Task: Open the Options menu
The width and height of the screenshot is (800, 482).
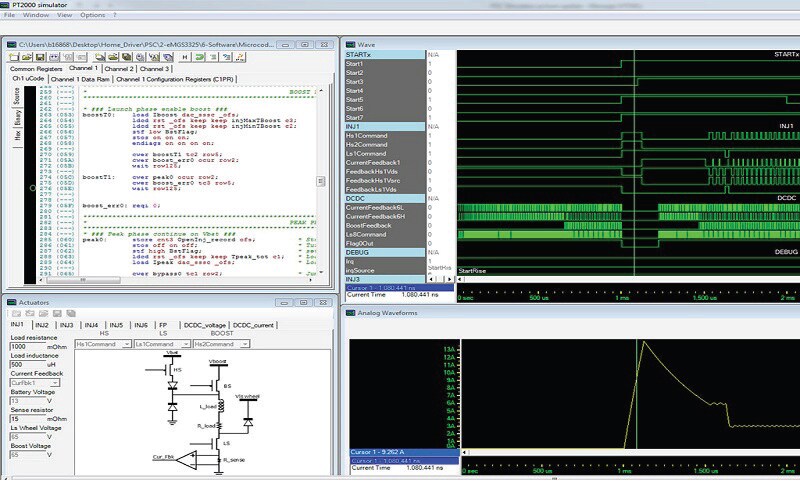Action: point(92,16)
